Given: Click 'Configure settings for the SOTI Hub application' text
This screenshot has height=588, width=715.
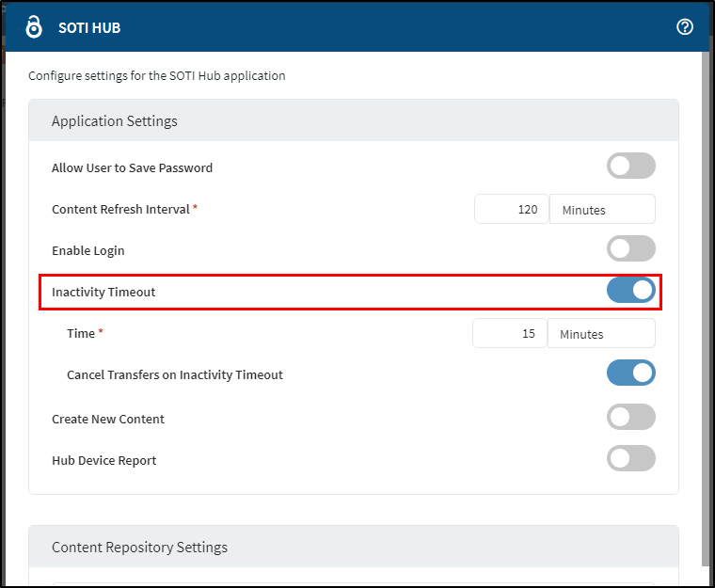Looking at the screenshot, I should click(x=157, y=75).
